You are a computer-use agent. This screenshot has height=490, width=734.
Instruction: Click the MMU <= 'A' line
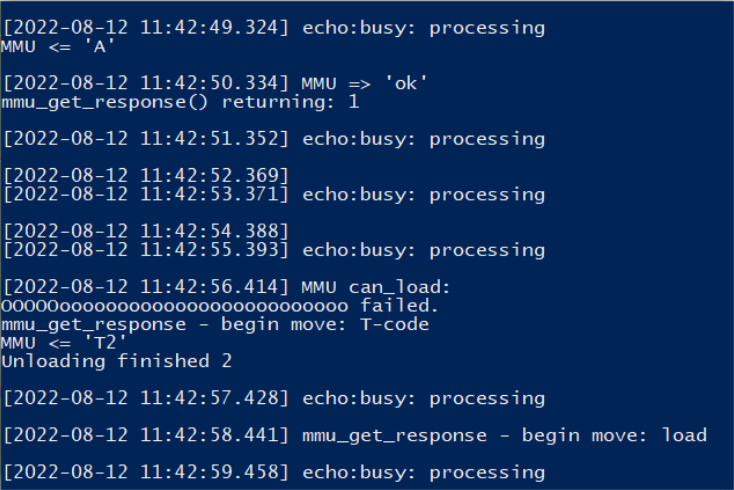59,46
